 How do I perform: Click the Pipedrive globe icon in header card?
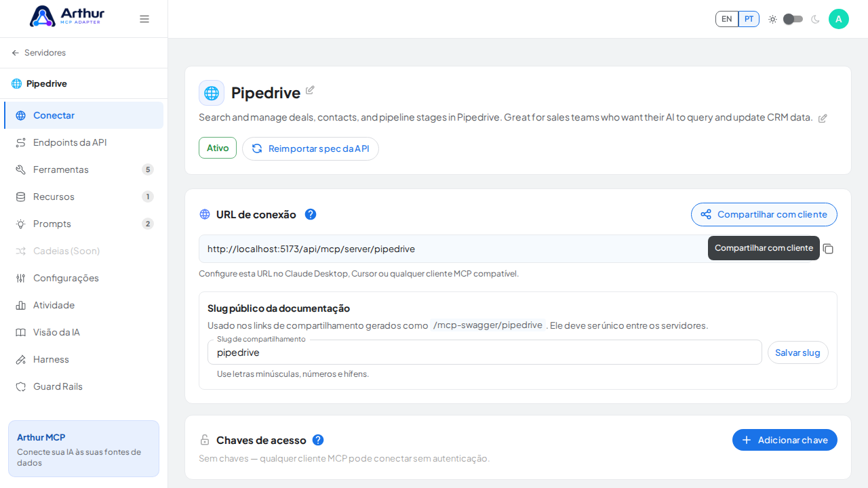[x=212, y=93]
